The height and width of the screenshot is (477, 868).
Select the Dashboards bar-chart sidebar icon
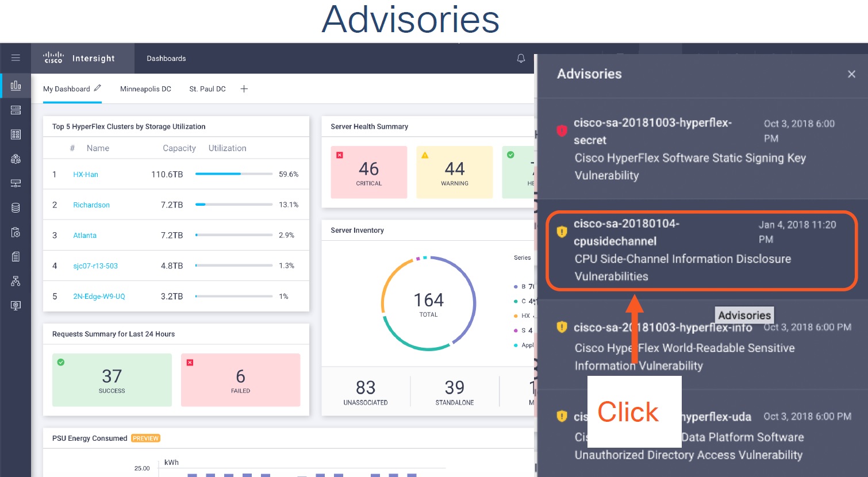coord(16,86)
